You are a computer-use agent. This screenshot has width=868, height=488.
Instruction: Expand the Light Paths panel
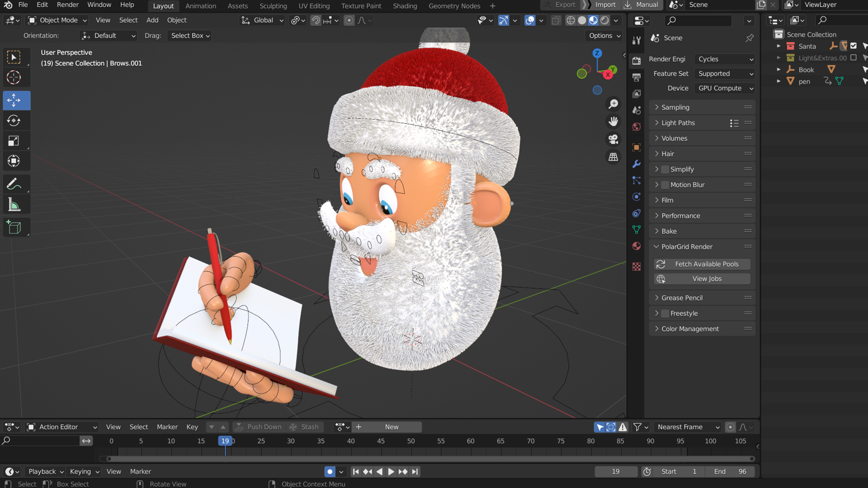[702, 123]
